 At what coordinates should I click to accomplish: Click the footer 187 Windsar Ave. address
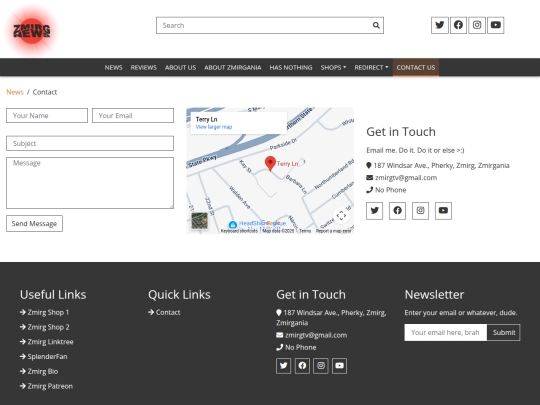331,318
